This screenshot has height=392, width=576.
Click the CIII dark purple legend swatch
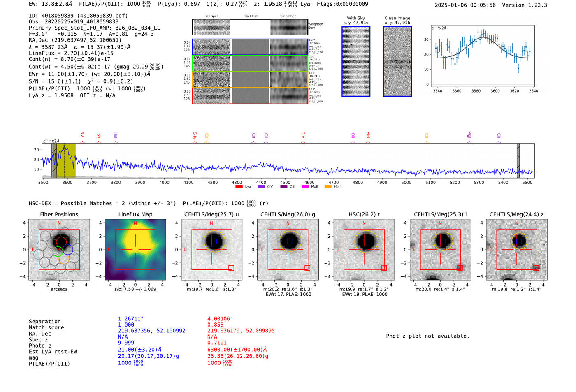tap(284, 186)
